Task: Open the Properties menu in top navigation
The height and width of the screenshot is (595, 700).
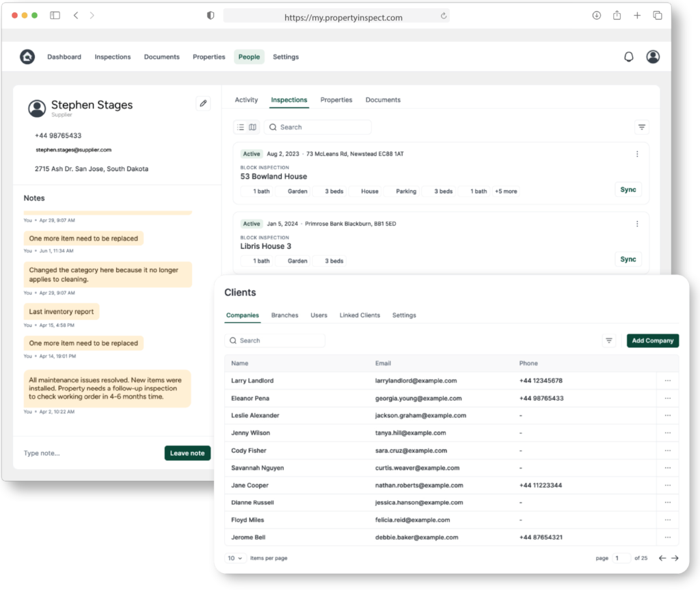Action: point(208,57)
